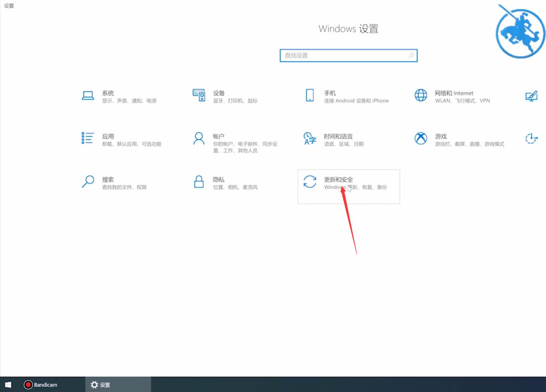Click the Settings gear icon in taskbar
The width and height of the screenshot is (546, 392).
94,385
